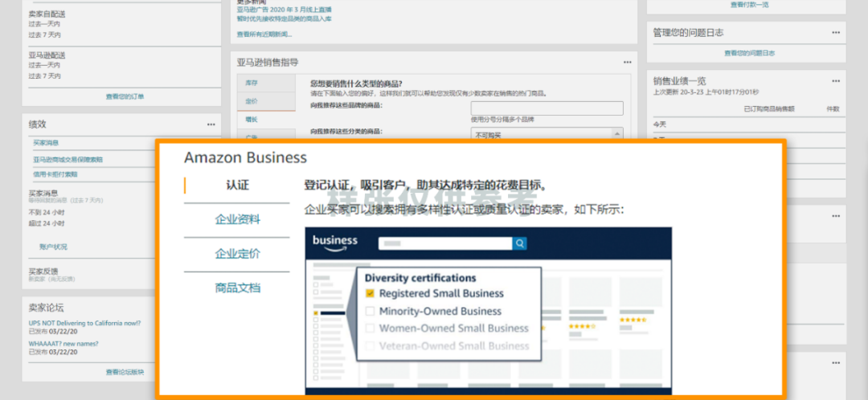
Task: Open the 企业定价 tab
Action: [237, 254]
